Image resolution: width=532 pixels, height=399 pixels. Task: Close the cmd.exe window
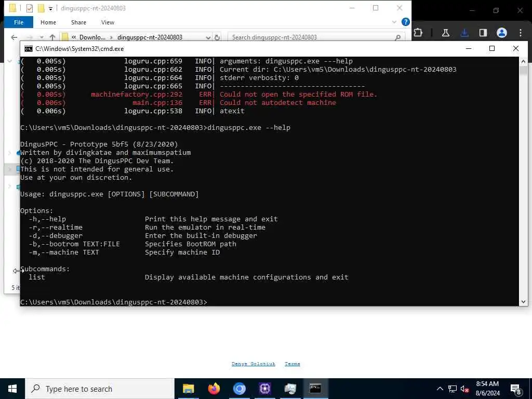coord(516,48)
